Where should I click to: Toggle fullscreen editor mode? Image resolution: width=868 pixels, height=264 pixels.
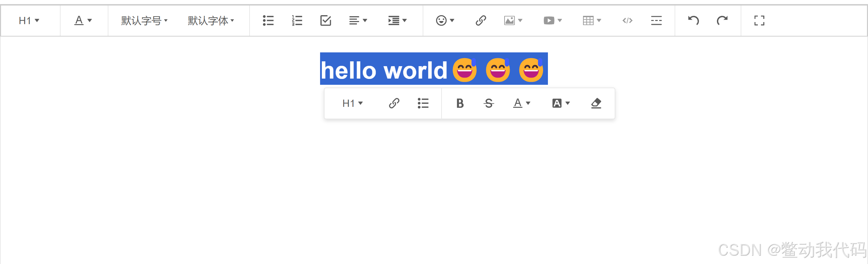(759, 21)
